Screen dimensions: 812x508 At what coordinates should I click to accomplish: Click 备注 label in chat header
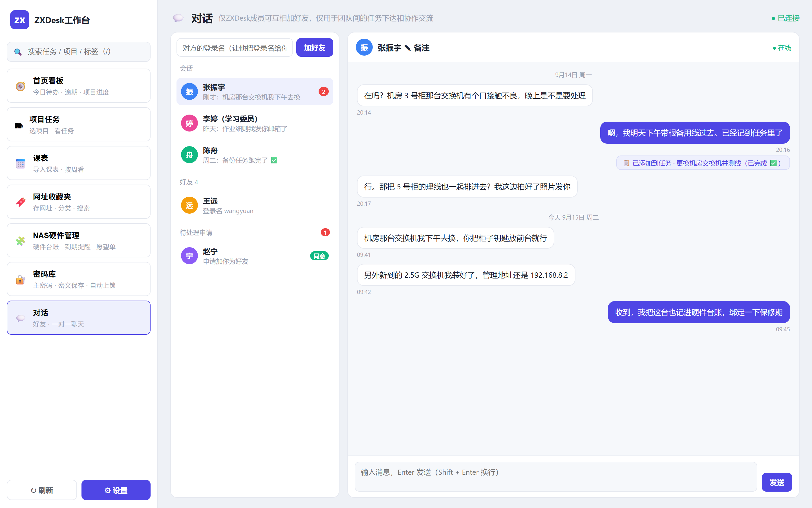pos(422,48)
